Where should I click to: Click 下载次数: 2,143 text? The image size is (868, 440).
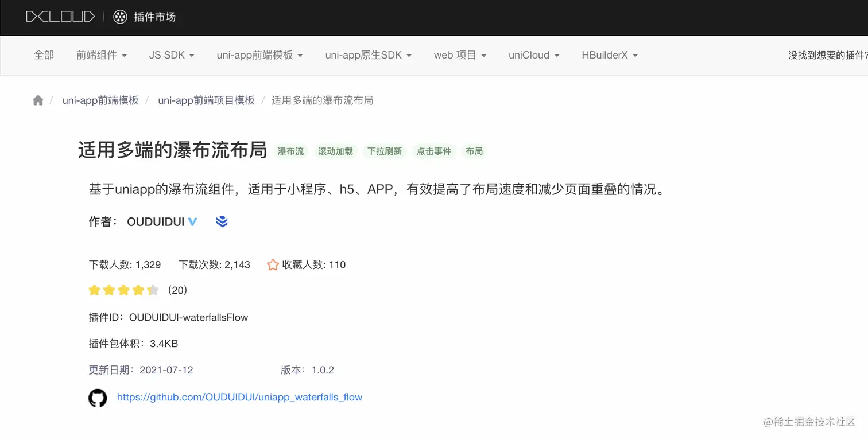click(x=214, y=265)
